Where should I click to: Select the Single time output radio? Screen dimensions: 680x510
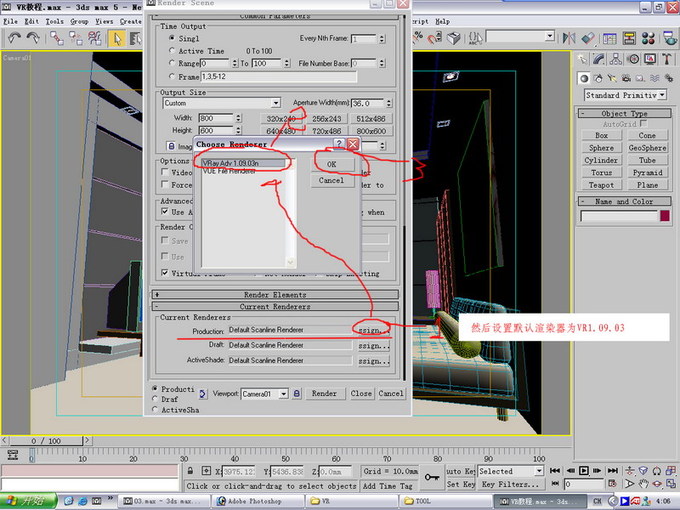172,38
